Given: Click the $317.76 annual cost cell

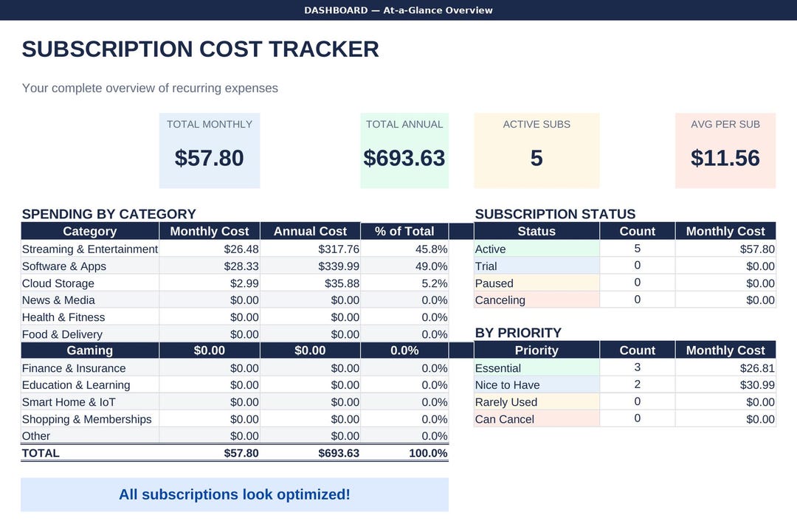Looking at the screenshot, I should coord(310,249).
